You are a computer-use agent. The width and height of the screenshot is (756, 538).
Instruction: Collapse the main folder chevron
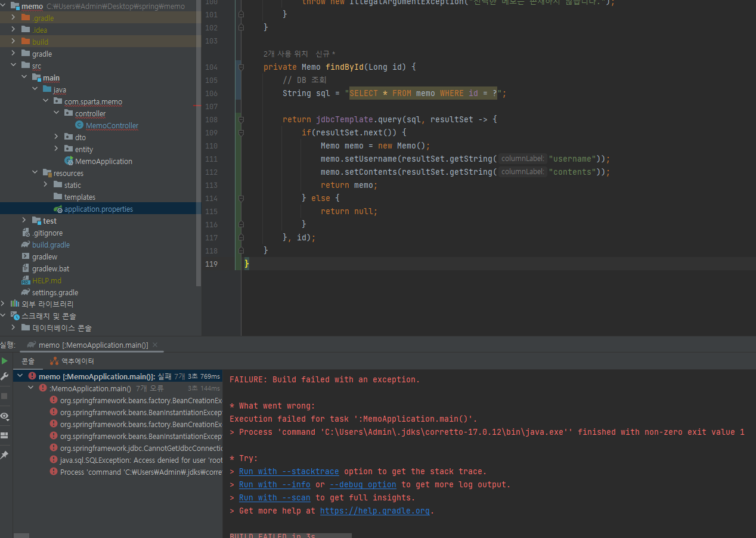(24, 78)
